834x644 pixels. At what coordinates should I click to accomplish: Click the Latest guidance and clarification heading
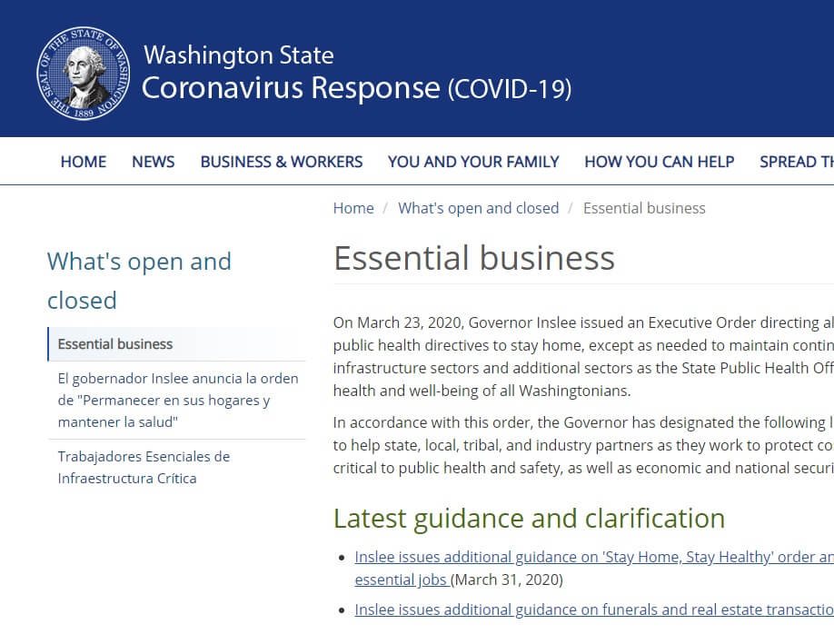(x=529, y=518)
